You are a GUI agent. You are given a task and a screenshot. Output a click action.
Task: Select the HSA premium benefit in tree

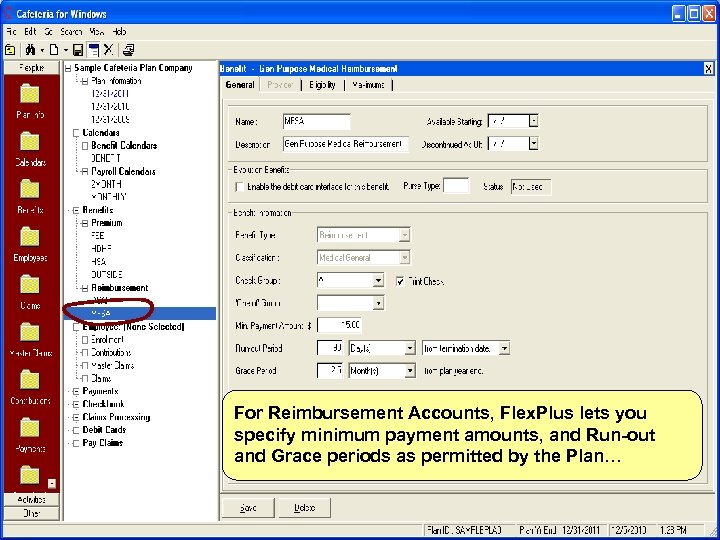(99, 262)
